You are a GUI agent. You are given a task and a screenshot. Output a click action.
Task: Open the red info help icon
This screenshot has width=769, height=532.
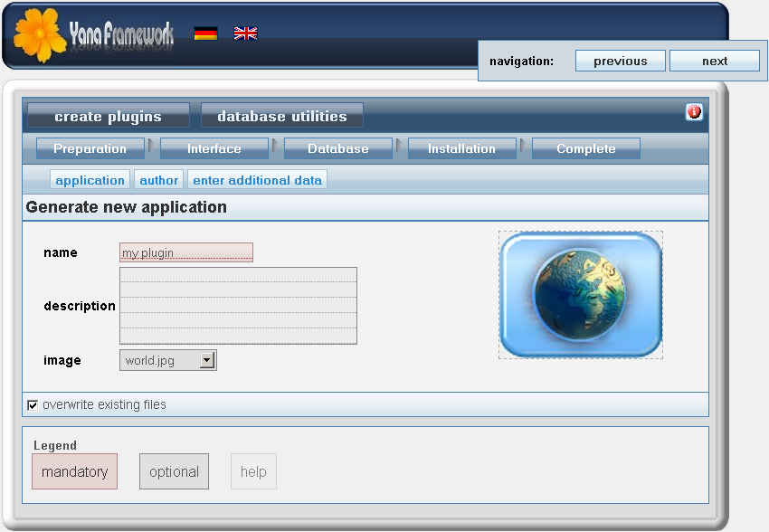[x=694, y=112]
